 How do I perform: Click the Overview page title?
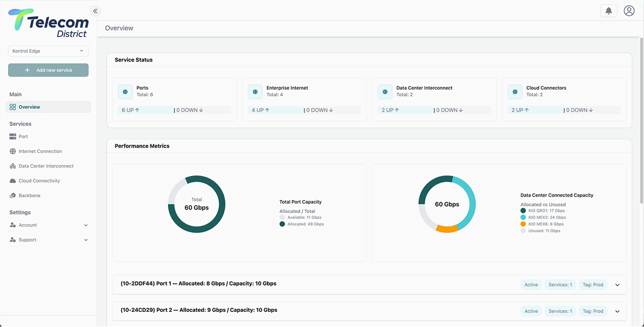119,28
